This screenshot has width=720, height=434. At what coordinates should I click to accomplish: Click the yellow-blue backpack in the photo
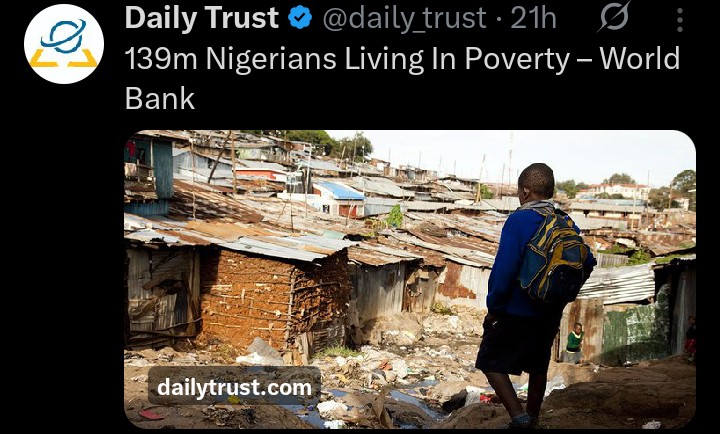(x=555, y=257)
